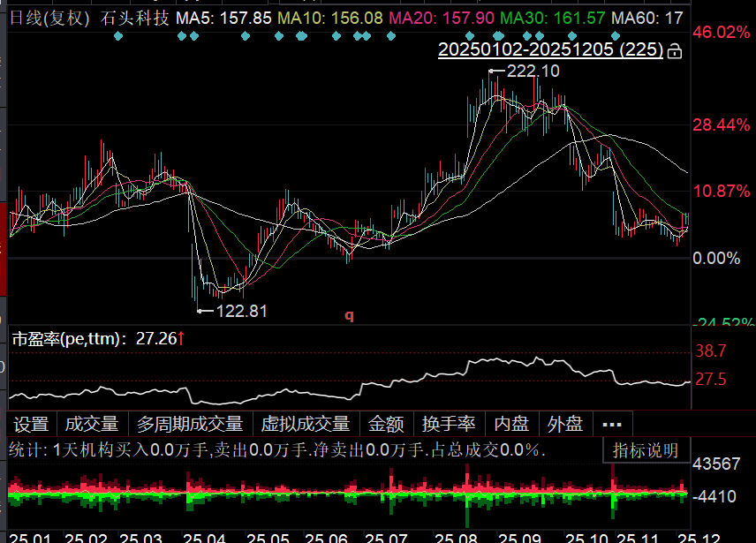Click the -4410 volume axis value
The image size is (756, 543).
pyautogui.click(x=714, y=496)
